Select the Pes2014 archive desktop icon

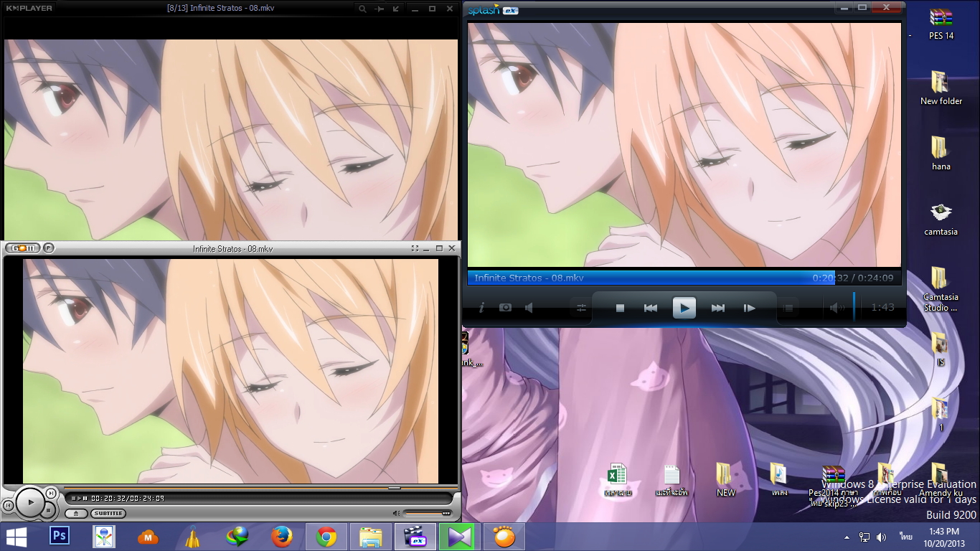click(x=833, y=486)
